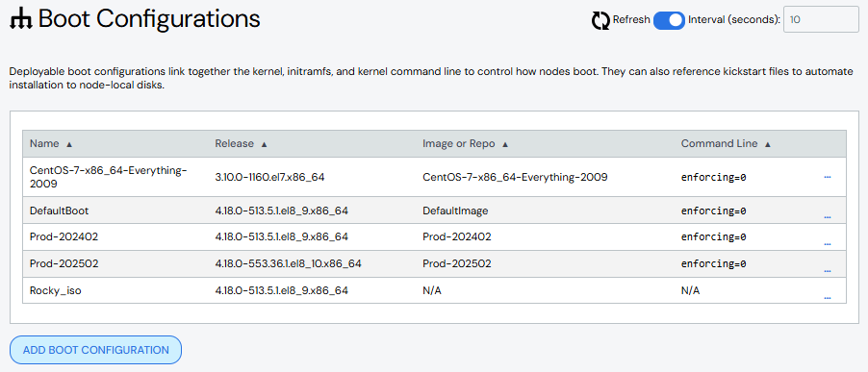The image size is (868, 372).
Task: Select the Prod-202502 name cell
Action: [64, 263]
